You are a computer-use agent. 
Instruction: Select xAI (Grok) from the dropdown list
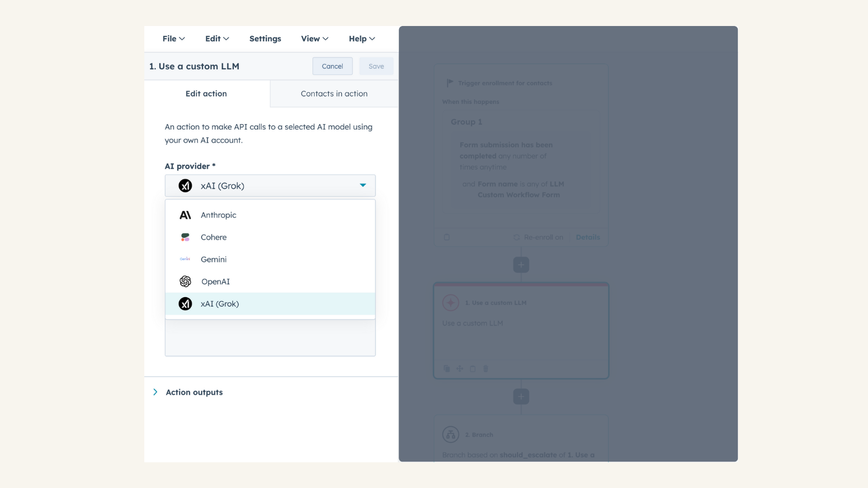tap(219, 304)
